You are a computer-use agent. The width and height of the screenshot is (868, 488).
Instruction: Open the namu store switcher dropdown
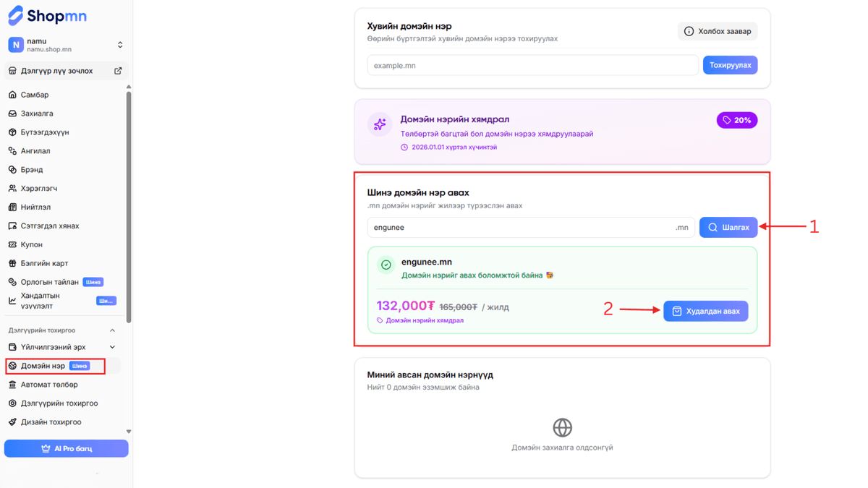[120, 45]
